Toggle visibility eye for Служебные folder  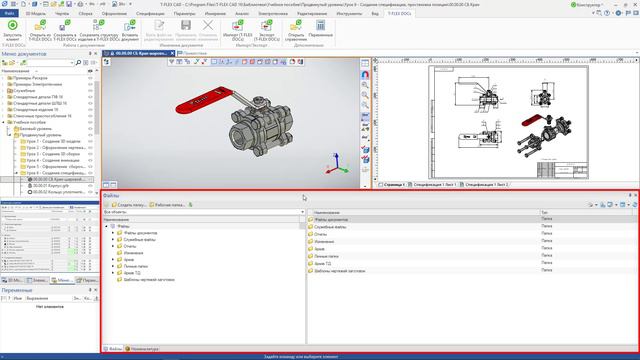[x=90, y=91]
